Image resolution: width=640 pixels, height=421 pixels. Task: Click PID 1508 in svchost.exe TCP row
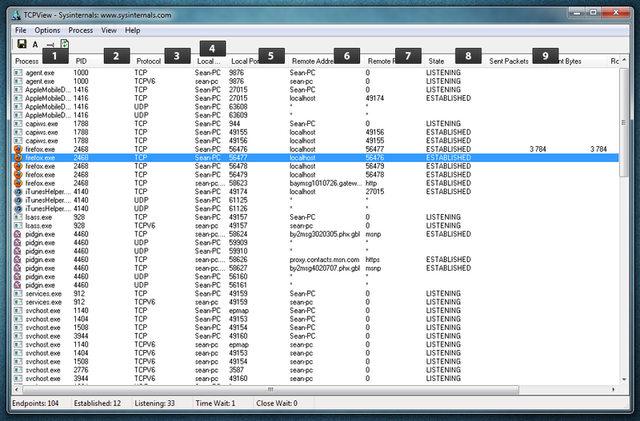tap(81, 327)
